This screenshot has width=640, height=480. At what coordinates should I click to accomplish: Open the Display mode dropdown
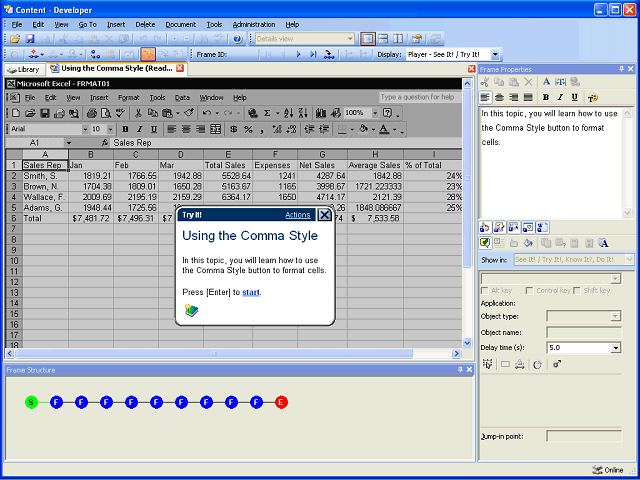pyautogui.click(x=495, y=54)
